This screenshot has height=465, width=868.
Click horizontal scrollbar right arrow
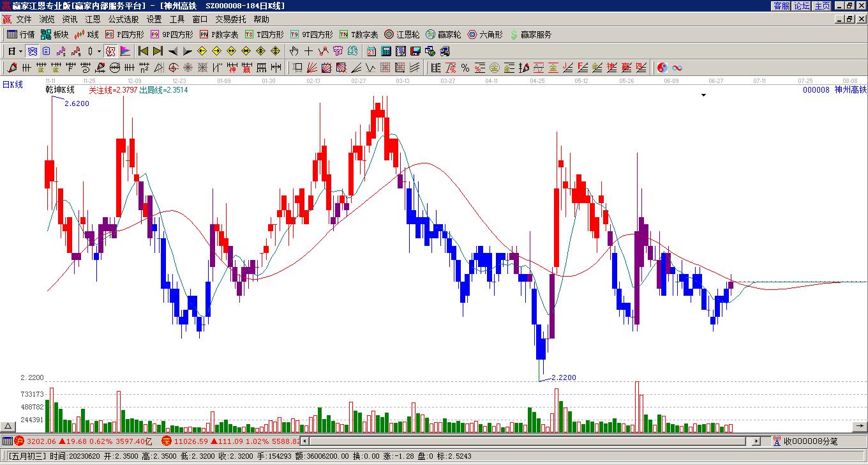pyautogui.click(x=756, y=441)
